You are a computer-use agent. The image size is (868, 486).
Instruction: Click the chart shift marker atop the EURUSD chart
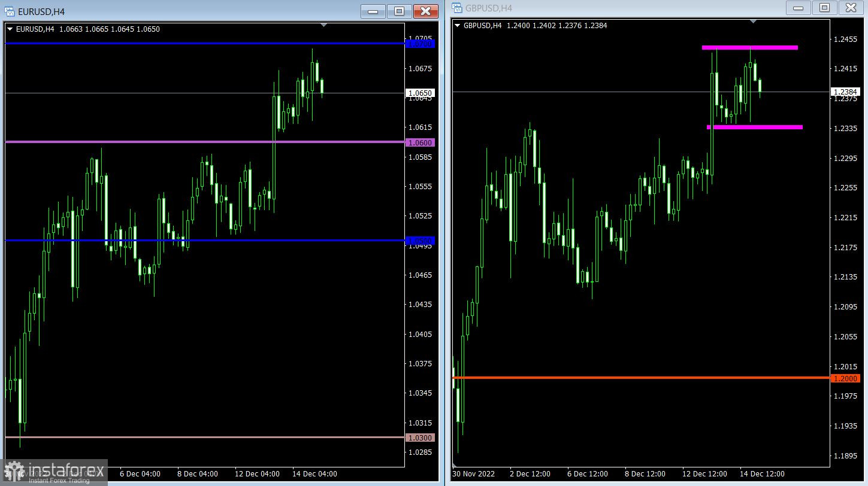click(324, 25)
